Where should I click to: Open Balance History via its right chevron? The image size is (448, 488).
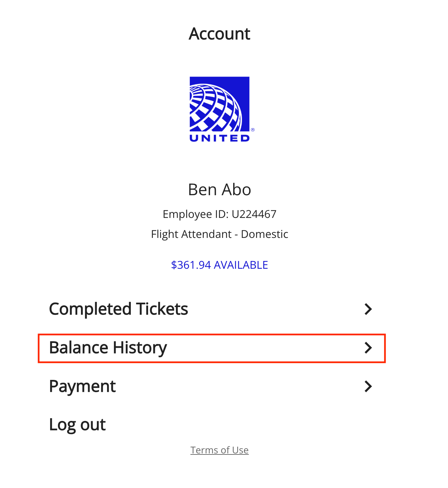368,348
